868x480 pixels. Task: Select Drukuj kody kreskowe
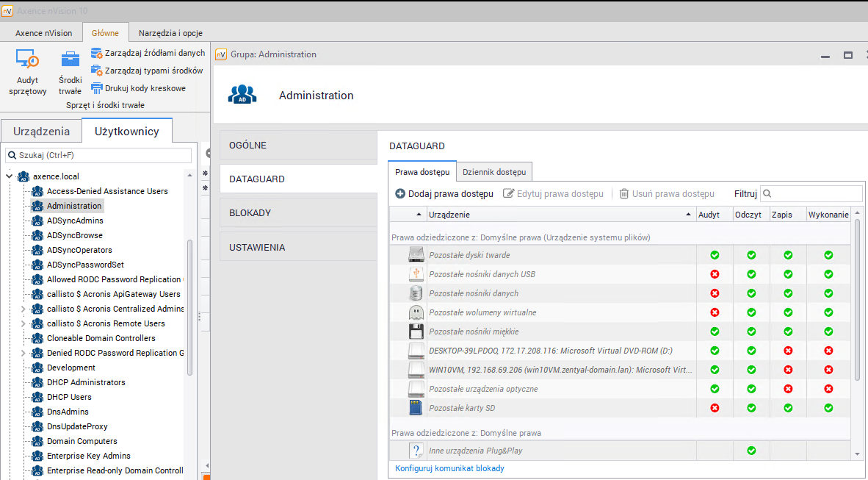[96, 87]
